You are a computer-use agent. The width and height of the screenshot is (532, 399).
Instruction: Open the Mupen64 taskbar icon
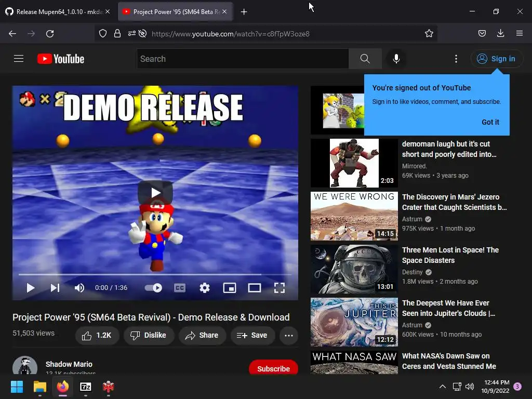[x=108, y=387]
